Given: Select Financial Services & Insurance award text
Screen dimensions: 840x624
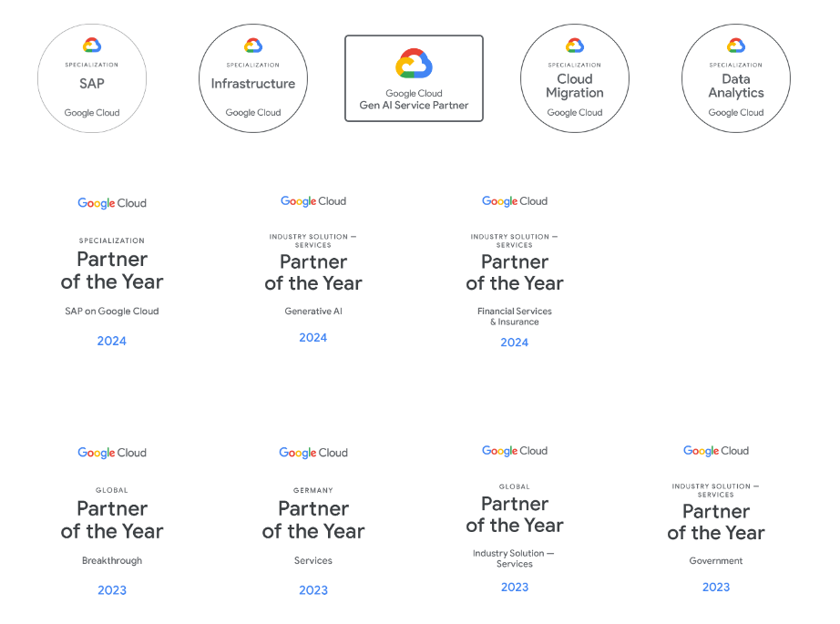Looking at the screenshot, I should tap(515, 316).
